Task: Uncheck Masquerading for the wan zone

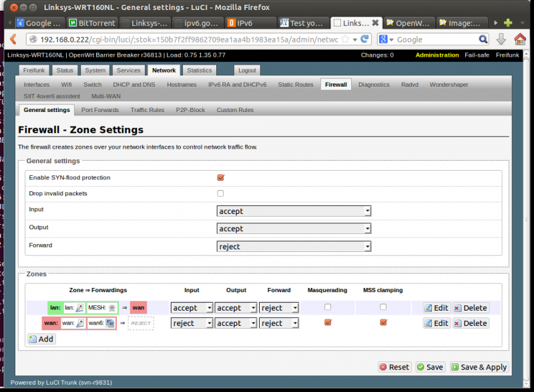Action: coord(327,323)
